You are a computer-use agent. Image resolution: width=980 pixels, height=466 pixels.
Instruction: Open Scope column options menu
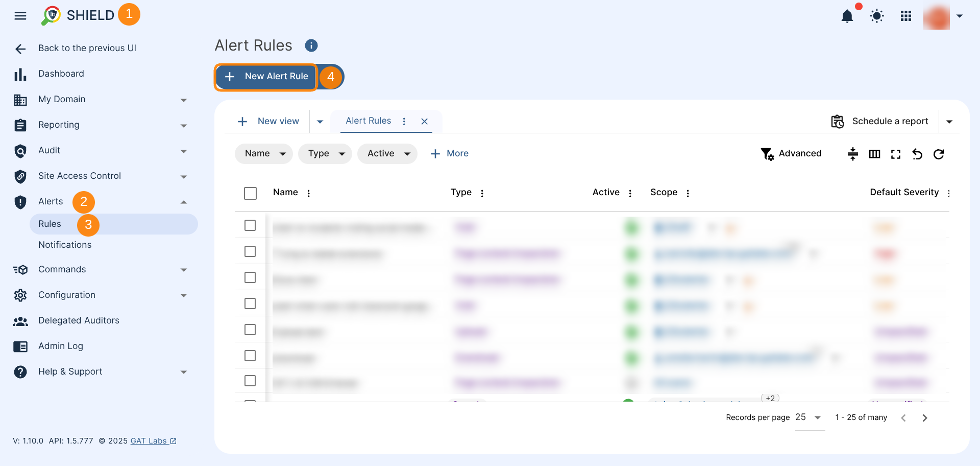(688, 193)
